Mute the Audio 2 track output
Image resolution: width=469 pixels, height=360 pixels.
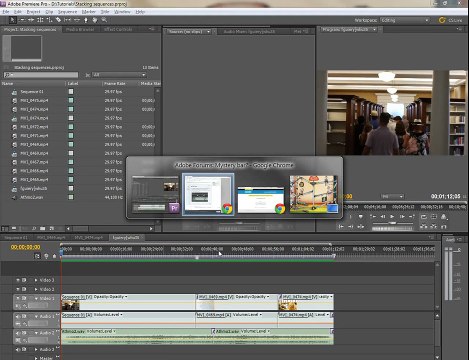(x=18, y=333)
